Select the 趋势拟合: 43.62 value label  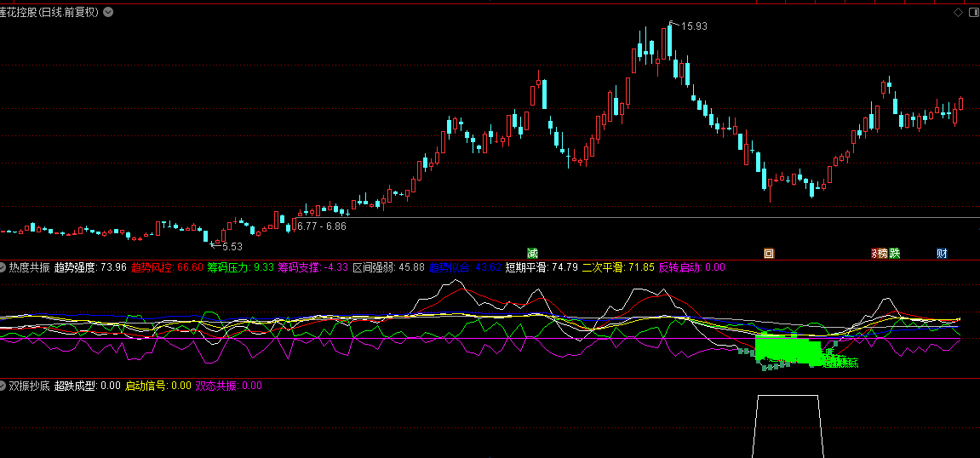[465, 267]
